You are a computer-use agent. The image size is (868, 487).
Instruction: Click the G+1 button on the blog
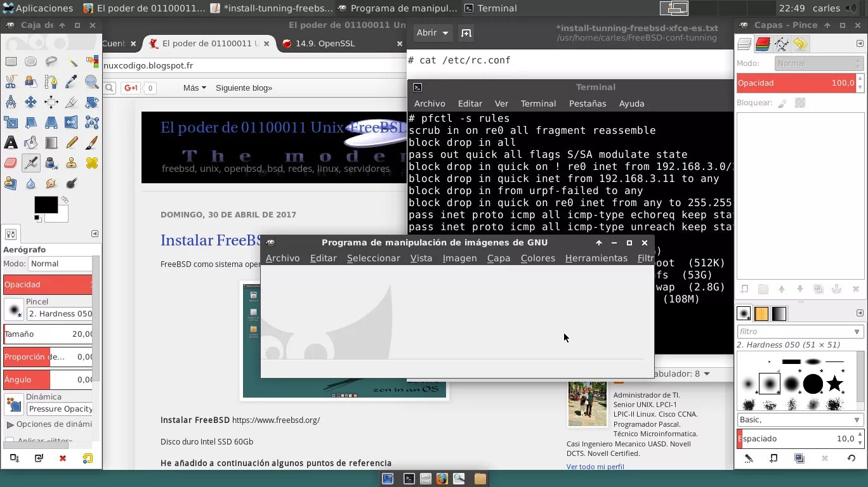131,88
